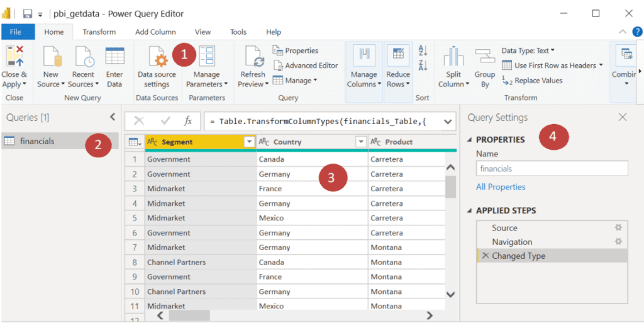Open the Source step gear settings
The width and height of the screenshot is (644, 323).
tap(618, 228)
